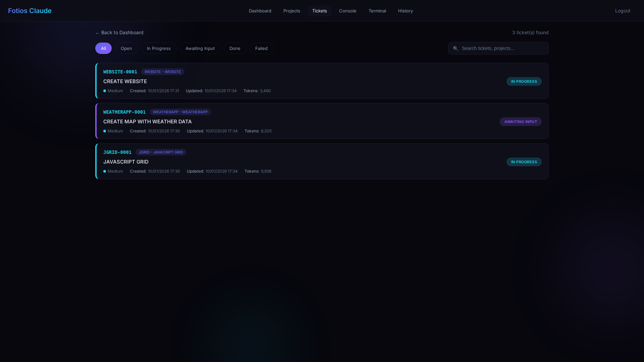This screenshot has width=644, height=362.
Task: Click the search magnifier icon
Action: (455, 49)
